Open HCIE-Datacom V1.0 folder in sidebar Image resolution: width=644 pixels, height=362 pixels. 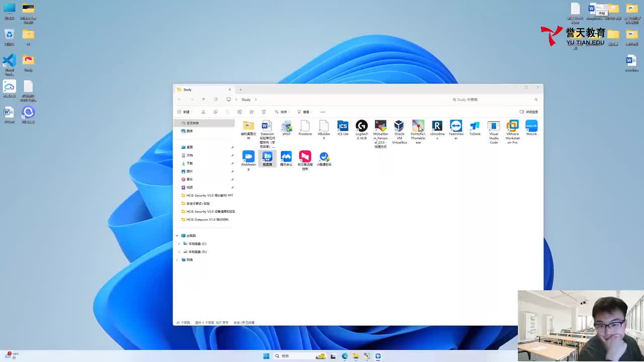pyautogui.click(x=204, y=220)
